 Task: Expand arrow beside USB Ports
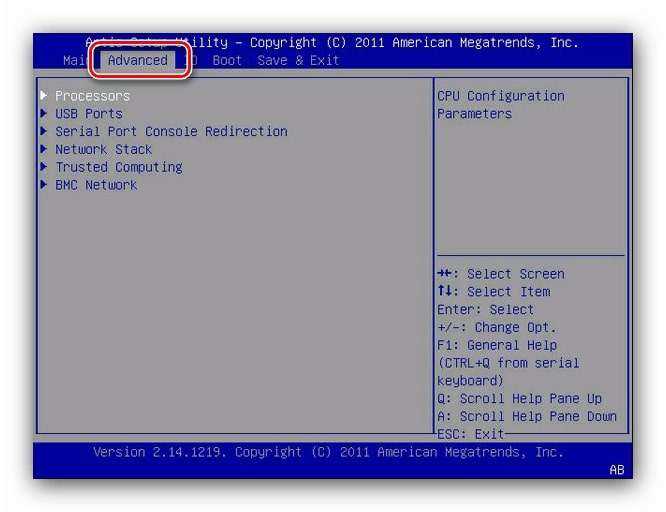[x=44, y=113]
